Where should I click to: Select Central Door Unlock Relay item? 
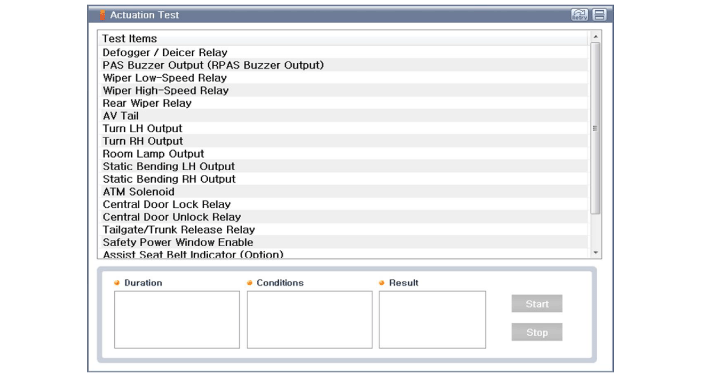tap(343, 217)
